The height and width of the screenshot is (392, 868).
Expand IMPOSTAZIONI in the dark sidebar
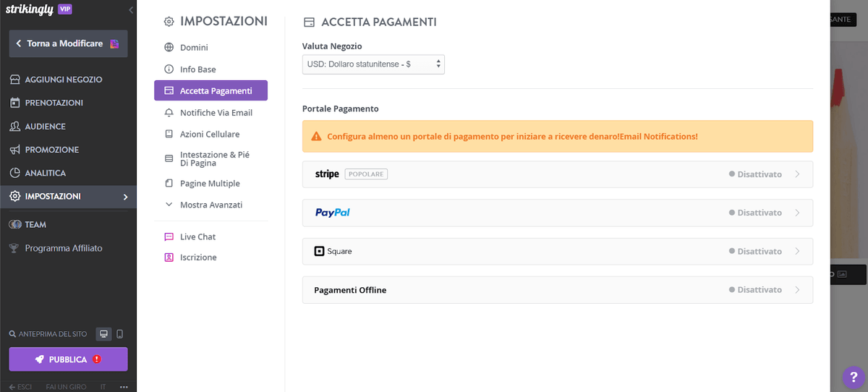68,197
